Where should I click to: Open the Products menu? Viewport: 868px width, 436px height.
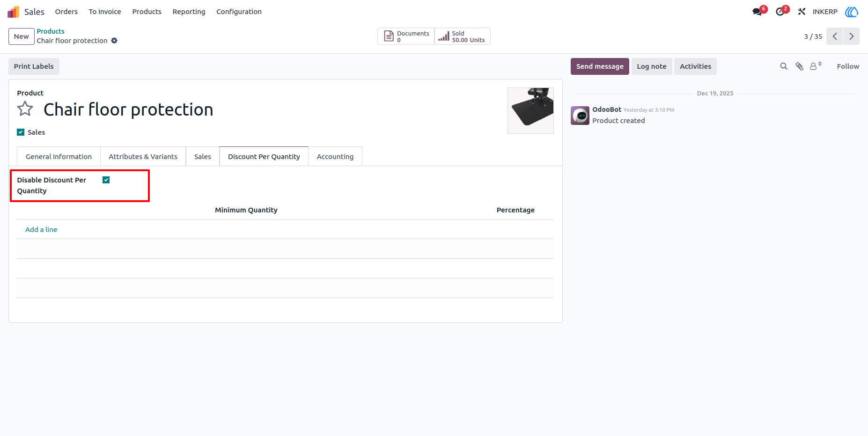[x=147, y=12]
